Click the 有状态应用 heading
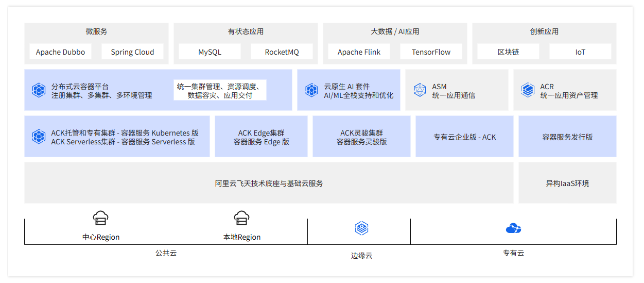The image size is (644, 283). pyautogui.click(x=246, y=31)
